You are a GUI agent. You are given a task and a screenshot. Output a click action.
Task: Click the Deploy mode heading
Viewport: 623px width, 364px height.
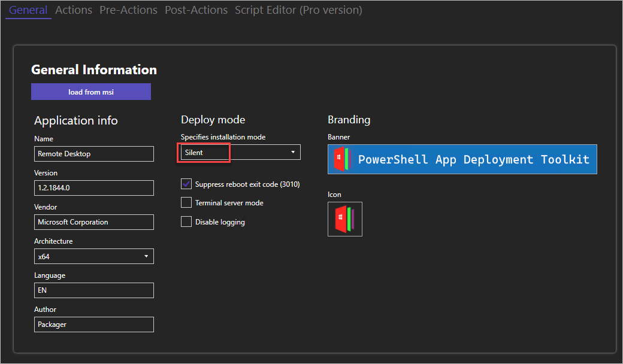point(213,120)
